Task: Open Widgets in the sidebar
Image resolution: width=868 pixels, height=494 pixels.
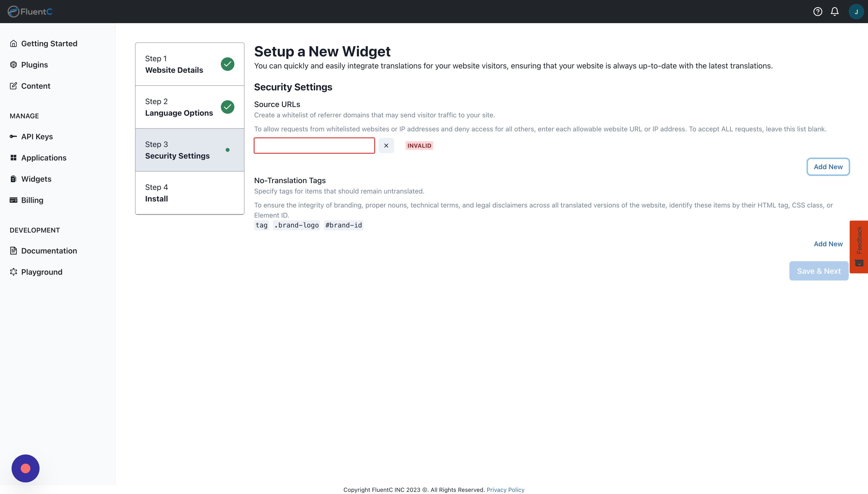Action: click(x=36, y=179)
